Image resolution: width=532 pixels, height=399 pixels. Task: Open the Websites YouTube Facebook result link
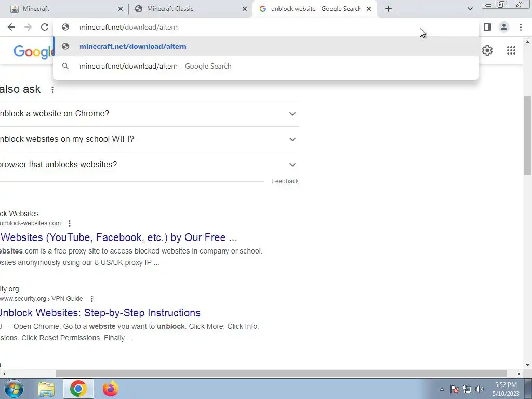(x=119, y=237)
